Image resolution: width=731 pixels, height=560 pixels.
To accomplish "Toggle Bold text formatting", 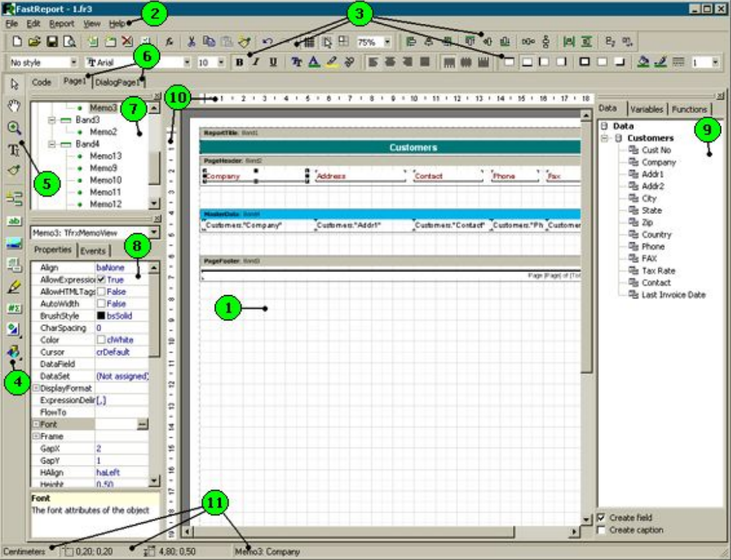I will pos(240,62).
